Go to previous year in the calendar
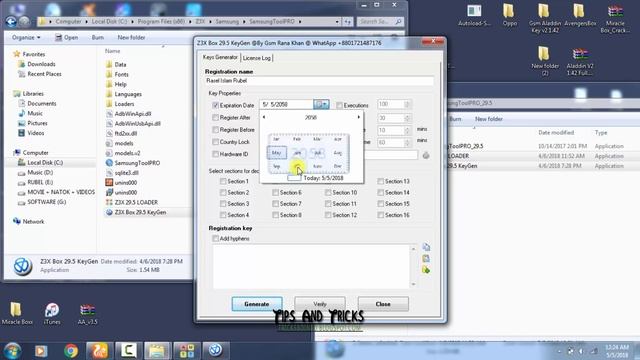 click(264, 117)
